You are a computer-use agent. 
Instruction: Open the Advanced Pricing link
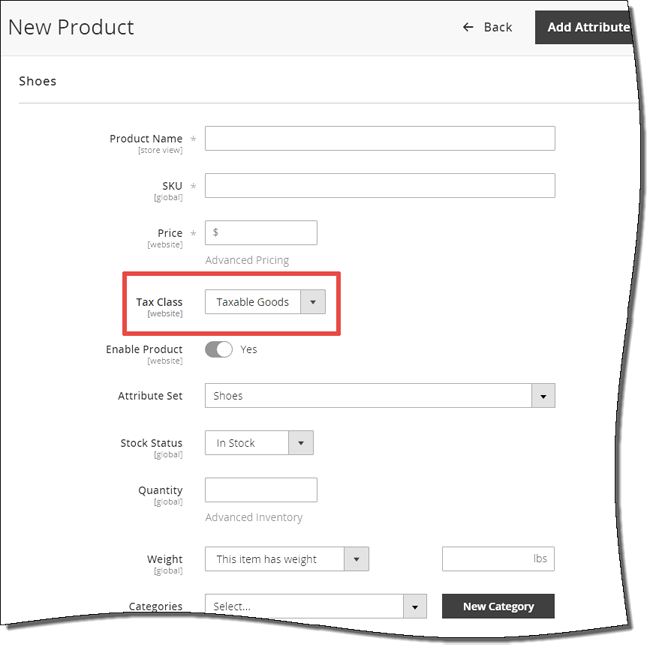247,260
